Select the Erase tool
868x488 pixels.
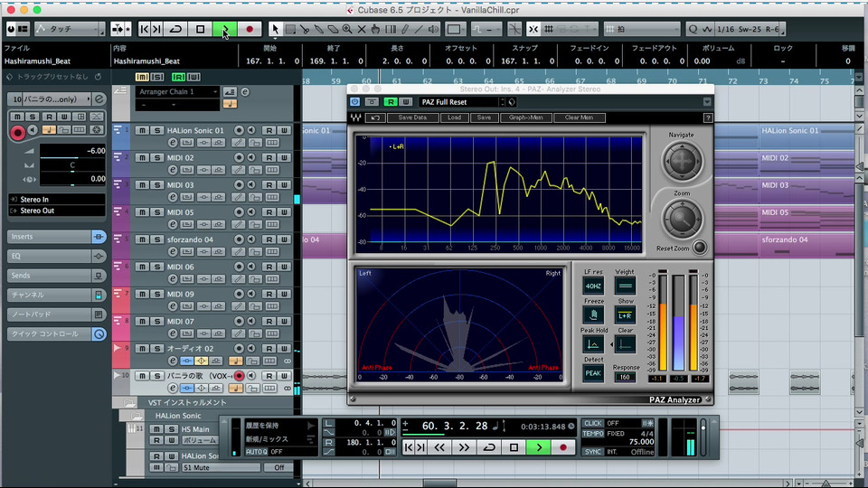(333, 29)
